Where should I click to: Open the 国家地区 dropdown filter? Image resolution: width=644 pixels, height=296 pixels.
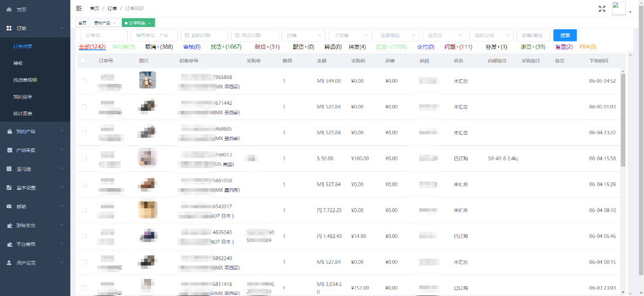point(396,35)
